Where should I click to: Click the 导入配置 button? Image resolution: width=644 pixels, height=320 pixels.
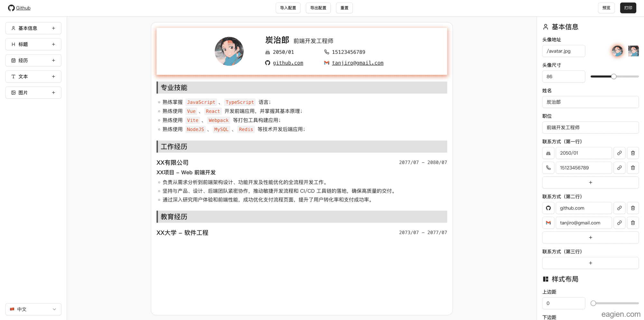tap(288, 8)
